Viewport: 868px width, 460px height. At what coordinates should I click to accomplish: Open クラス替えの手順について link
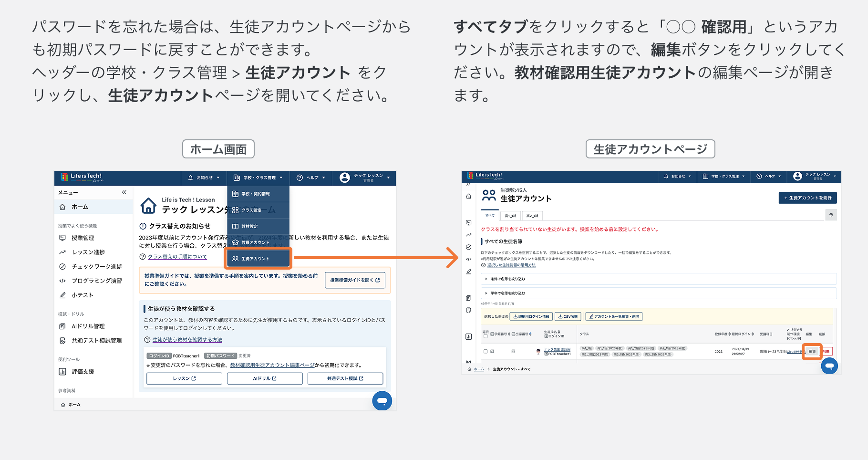tap(177, 257)
